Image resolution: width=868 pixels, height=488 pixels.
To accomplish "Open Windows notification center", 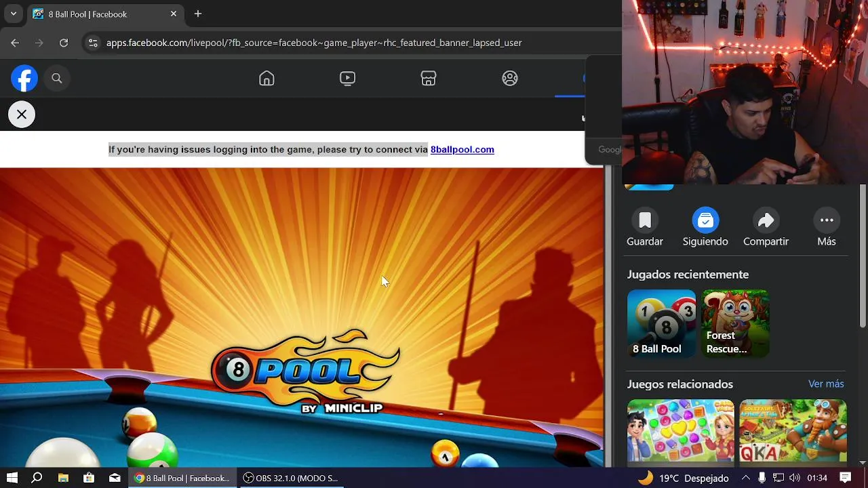I will click(x=846, y=478).
